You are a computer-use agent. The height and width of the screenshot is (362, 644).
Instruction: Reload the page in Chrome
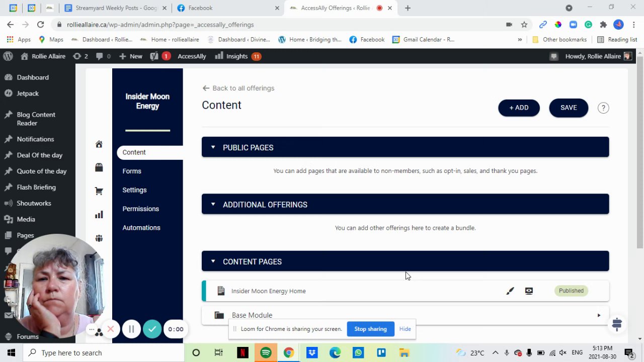pos(40,25)
